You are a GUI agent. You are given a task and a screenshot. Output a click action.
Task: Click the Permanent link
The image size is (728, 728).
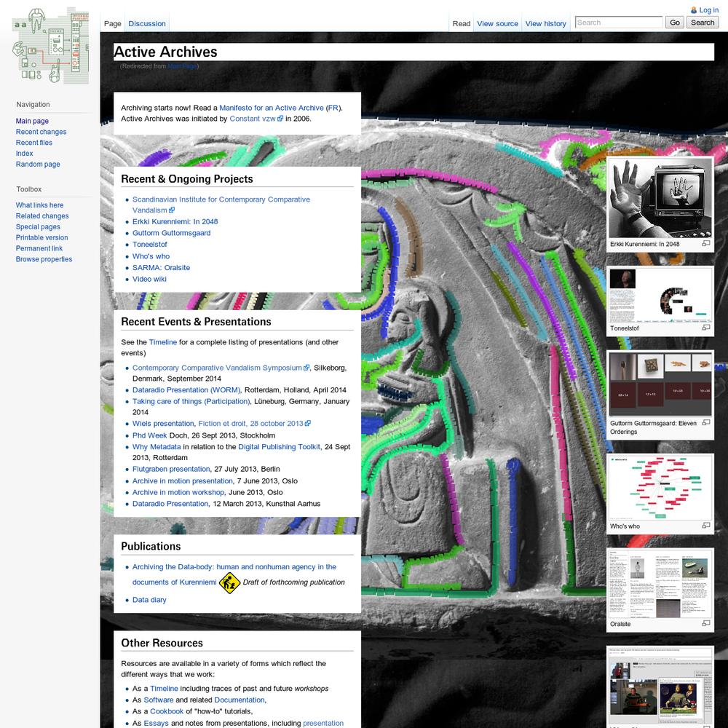39,248
